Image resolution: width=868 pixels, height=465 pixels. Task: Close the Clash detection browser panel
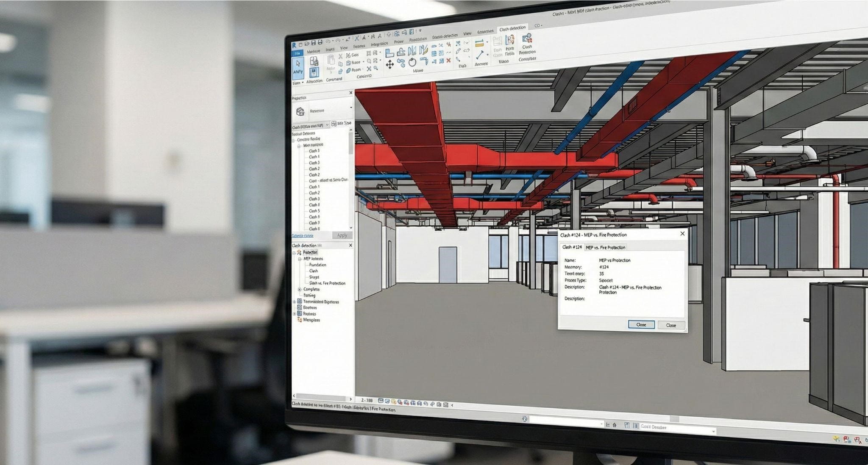(351, 245)
